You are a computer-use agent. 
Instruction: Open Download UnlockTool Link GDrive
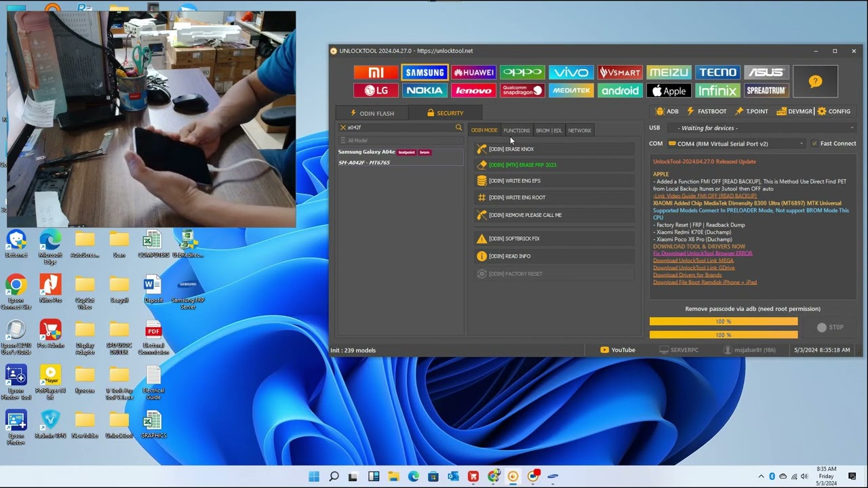(694, 268)
